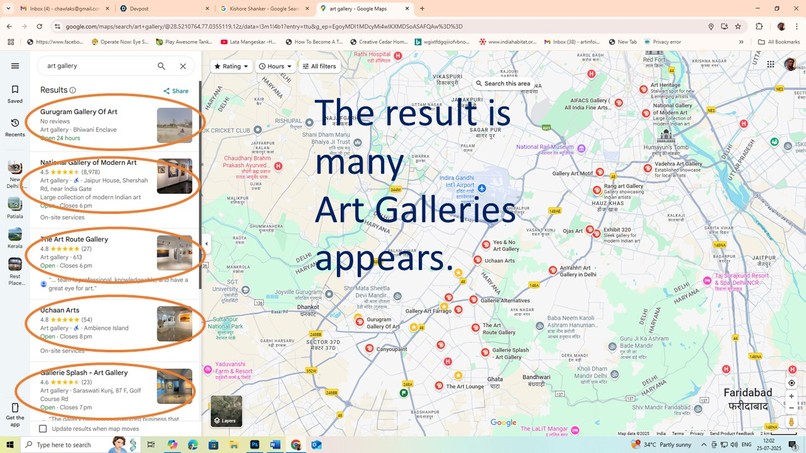
Task: Open a new browser tab
Action: tap(422, 9)
